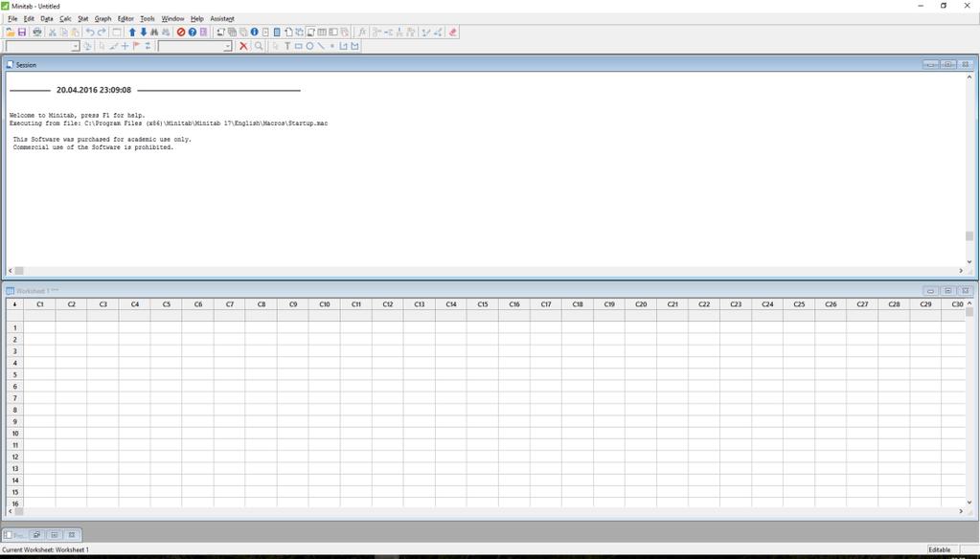Open Help with the blue question mark icon
This screenshot has height=559, width=980.
click(x=193, y=32)
